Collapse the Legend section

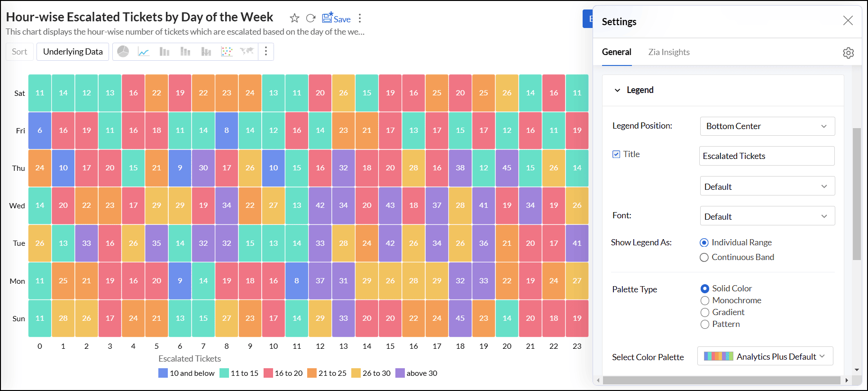(x=617, y=90)
